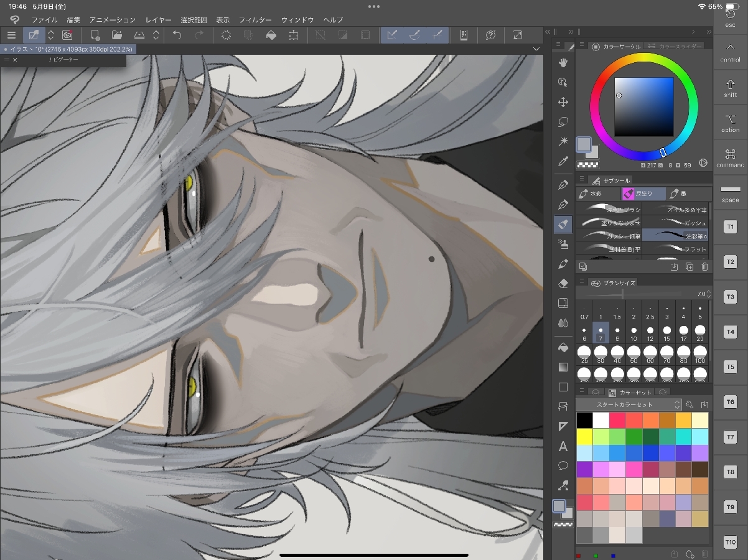Screen dimensions: 748x560
Task: Open the スタートカラーセット dropdown
Action: click(629, 404)
